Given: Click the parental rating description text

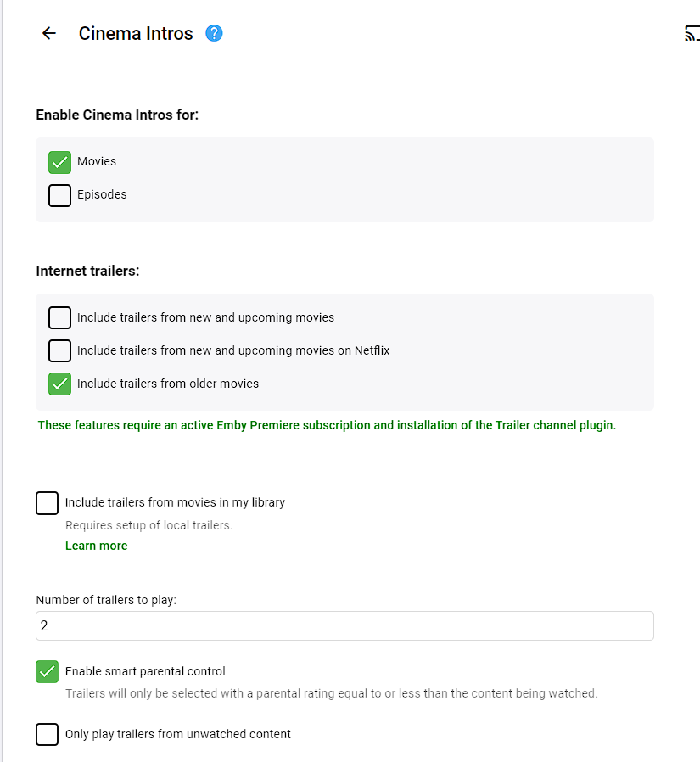Looking at the screenshot, I should tap(331, 693).
